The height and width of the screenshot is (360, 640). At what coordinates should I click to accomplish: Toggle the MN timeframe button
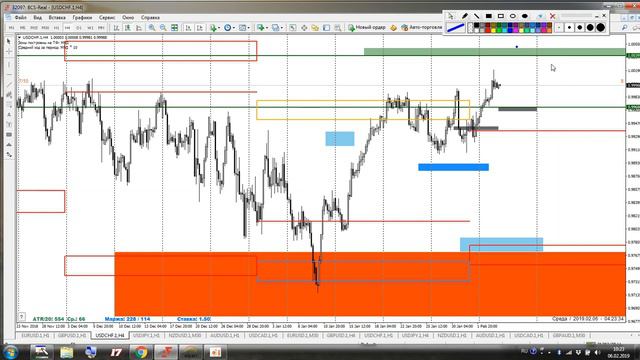101,28
